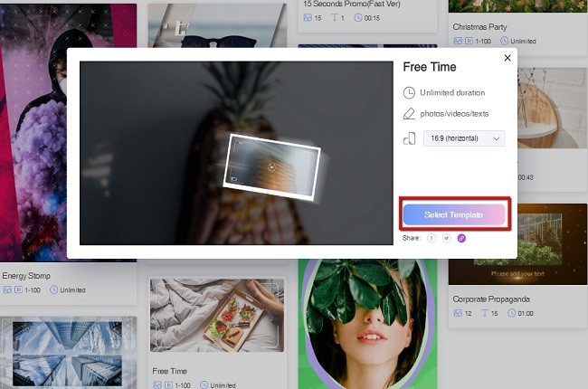Screen dimensions: 588x389
Task: Click the 15 Seconds Promo(Fast Ver) title
Action: coord(354,3)
